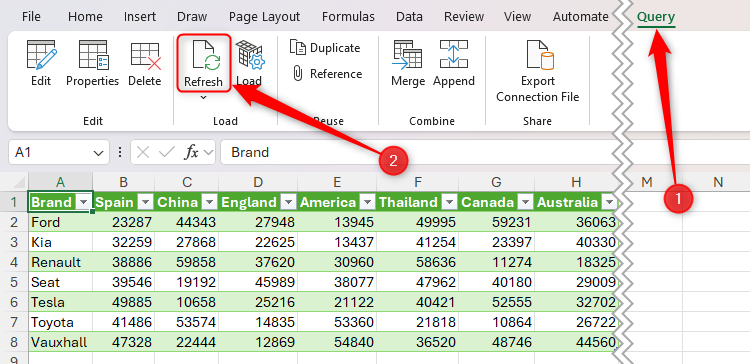
Task: Select cell with value 10658
Action: (187, 302)
